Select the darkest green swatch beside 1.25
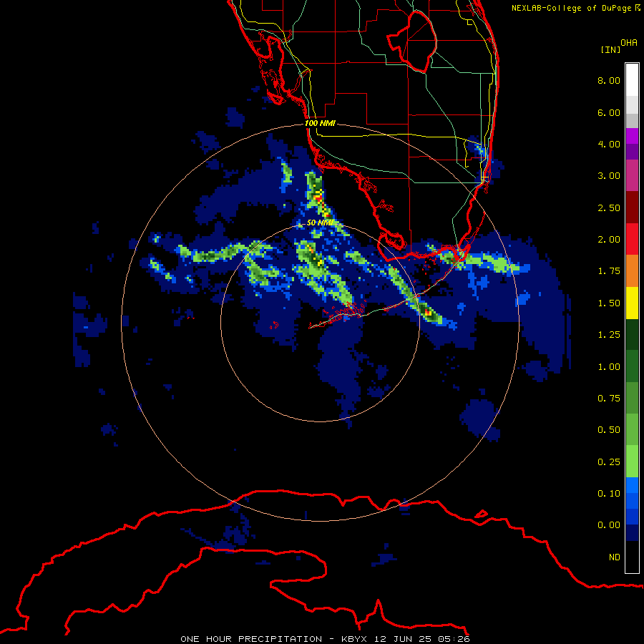 click(x=632, y=334)
